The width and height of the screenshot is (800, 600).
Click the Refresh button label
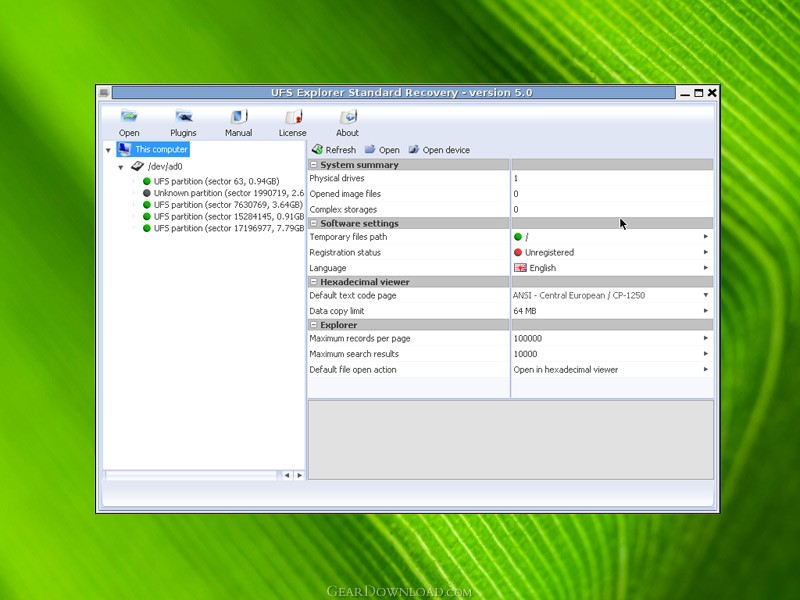pos(341,150)
